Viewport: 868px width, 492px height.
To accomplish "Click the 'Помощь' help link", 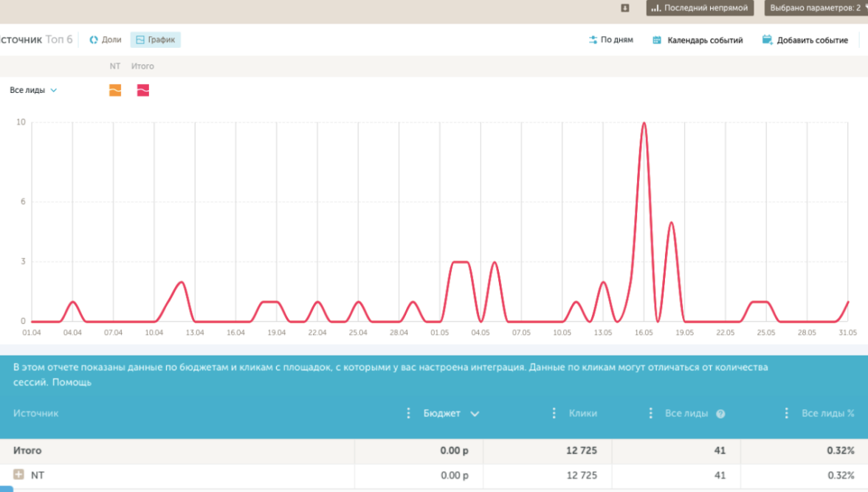I will pyautogui.click(x=72, y=383).
